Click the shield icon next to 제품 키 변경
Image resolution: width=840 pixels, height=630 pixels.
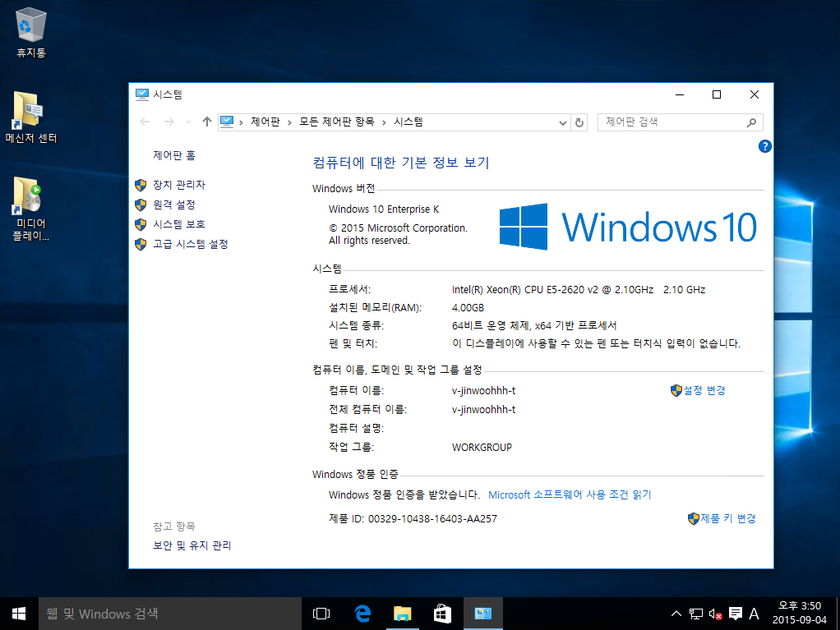click(x=694, y=518)
